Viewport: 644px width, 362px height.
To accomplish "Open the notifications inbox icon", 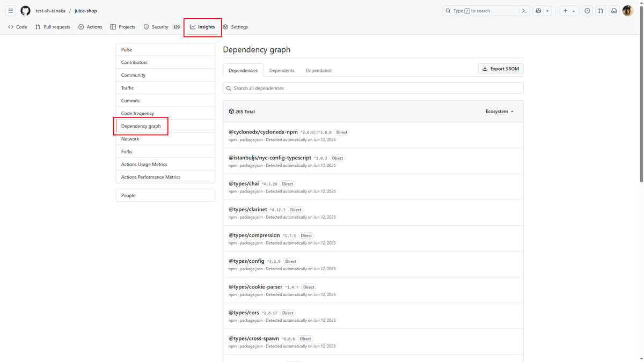I will 614,11.
